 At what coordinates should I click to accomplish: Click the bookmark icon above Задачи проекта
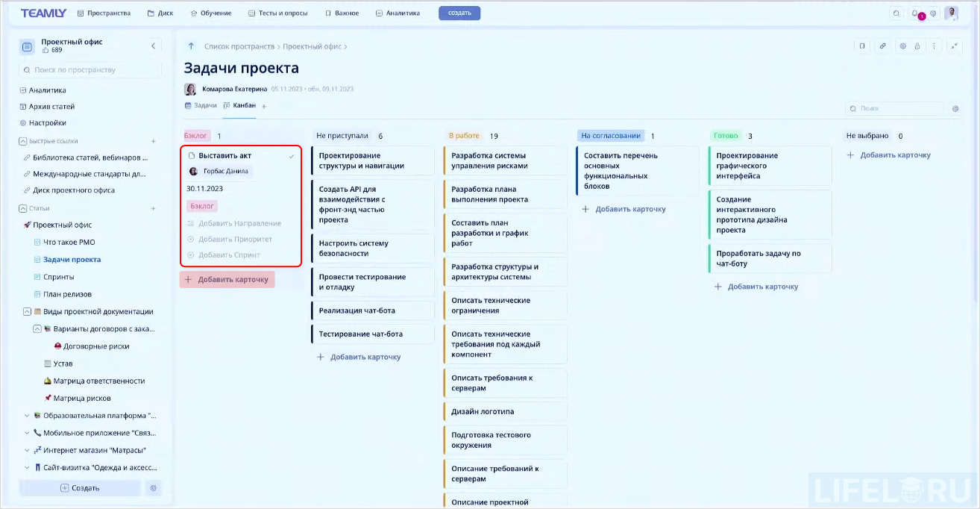coord(862,46)
